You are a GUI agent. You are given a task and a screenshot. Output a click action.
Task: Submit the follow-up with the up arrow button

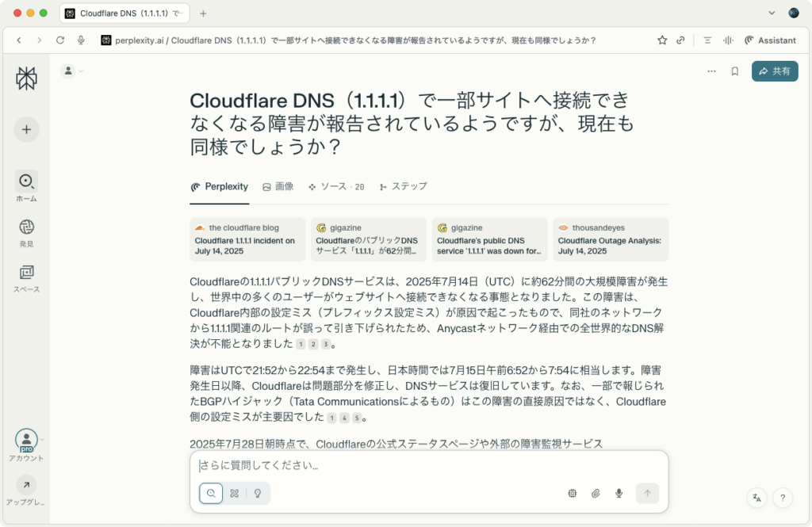pyautogui.click(x=647, y=494)
